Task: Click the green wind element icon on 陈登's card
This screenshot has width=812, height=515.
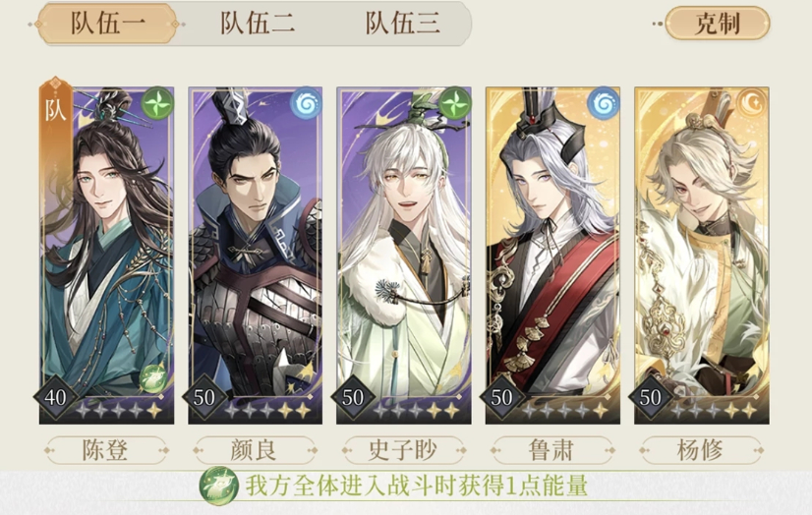Action: click(157, 103)
